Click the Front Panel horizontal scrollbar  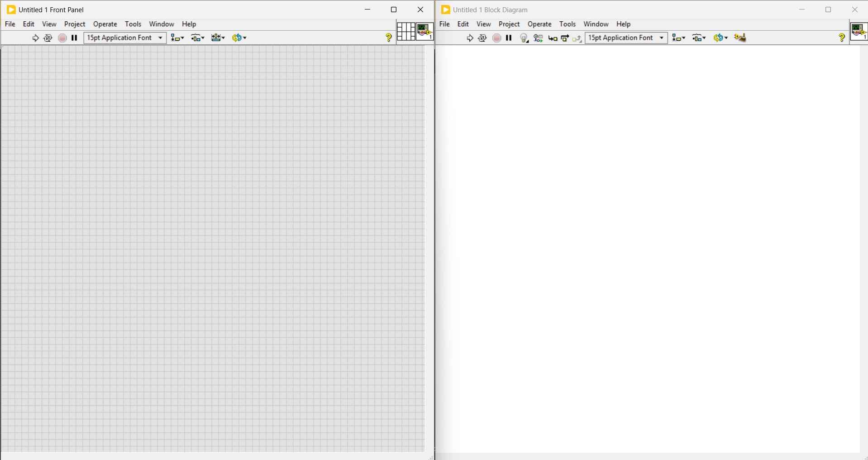(213, 456)
